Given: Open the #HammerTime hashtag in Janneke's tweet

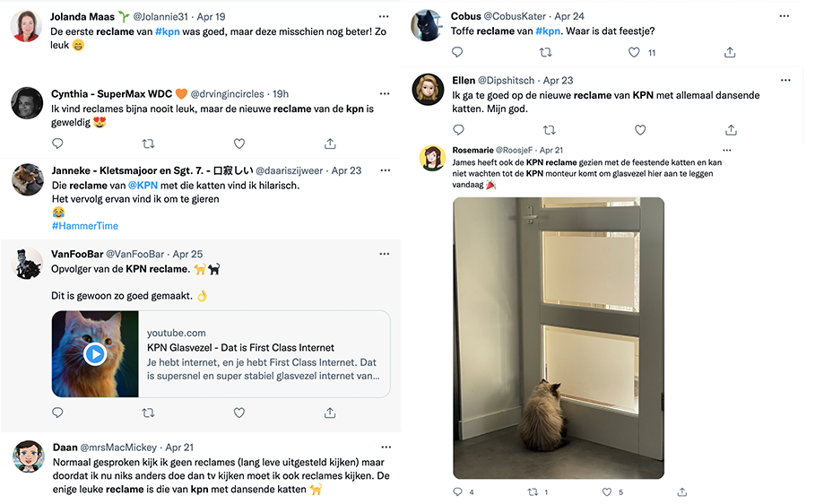Looking at the screenshot, I should [x=84, y=226].
